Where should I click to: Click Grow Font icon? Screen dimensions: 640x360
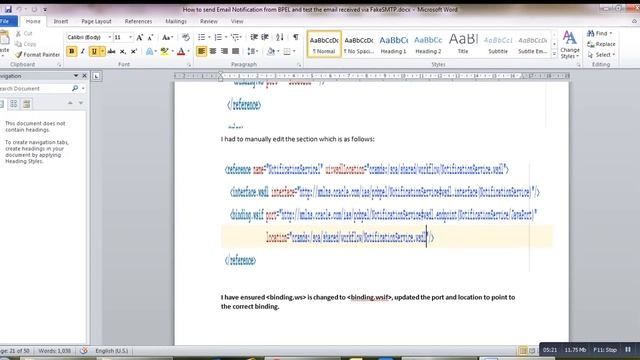point(140,38)
